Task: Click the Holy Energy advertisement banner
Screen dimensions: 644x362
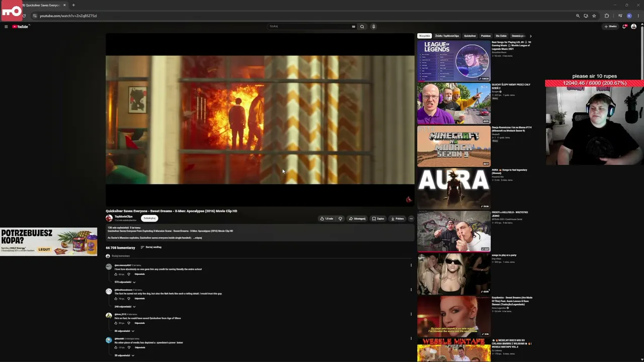Action: point(49,242)
